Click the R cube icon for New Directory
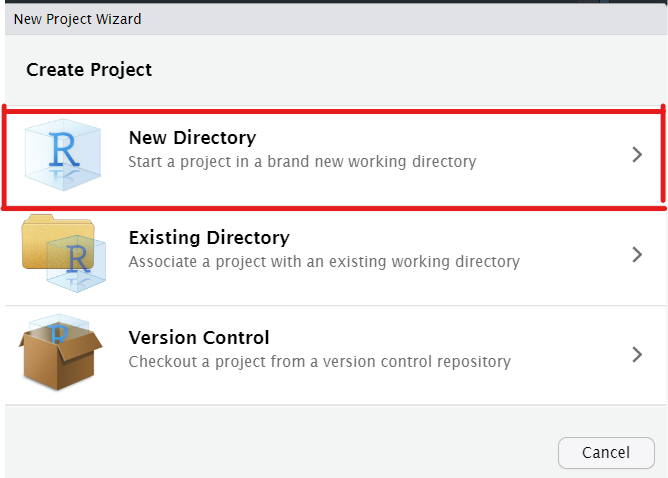This screenshot has width=668, height=478. coord(63,154)
